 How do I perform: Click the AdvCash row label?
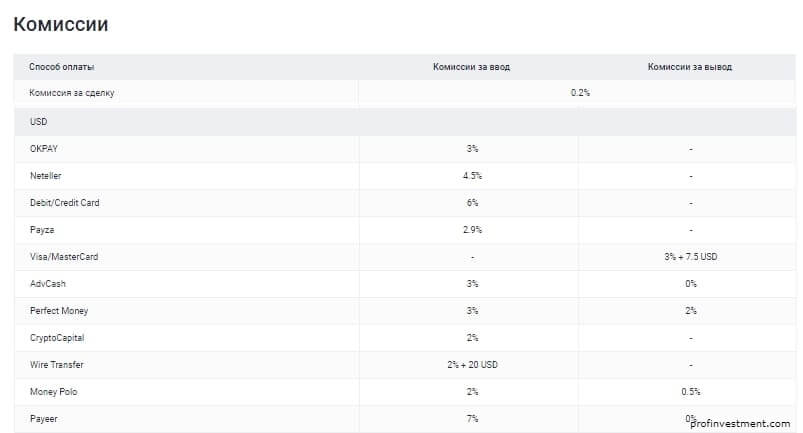click(x=48, y=284)
